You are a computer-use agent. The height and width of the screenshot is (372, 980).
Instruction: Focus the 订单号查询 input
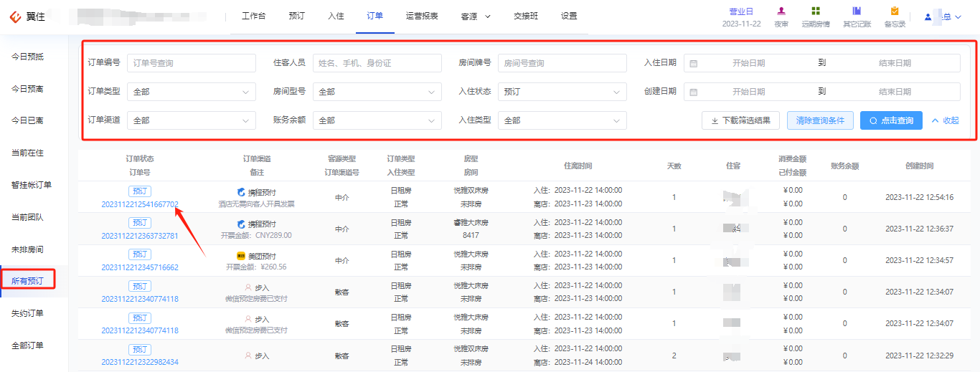coord(192,63)
